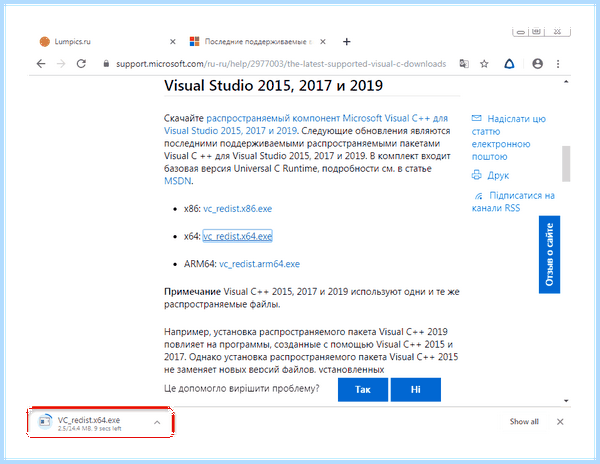The image size is (600, 464).
Task: Download vc_redist.x64.exe
Action: coord(238,236)
